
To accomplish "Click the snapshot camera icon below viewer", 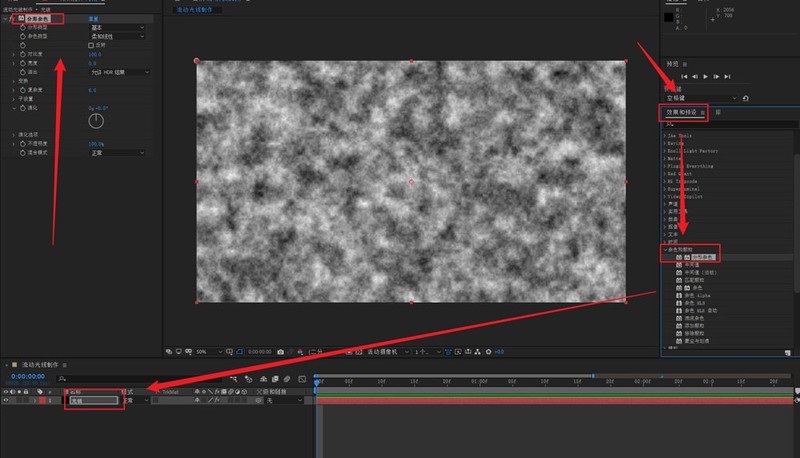I will click(x=281, y=352).
